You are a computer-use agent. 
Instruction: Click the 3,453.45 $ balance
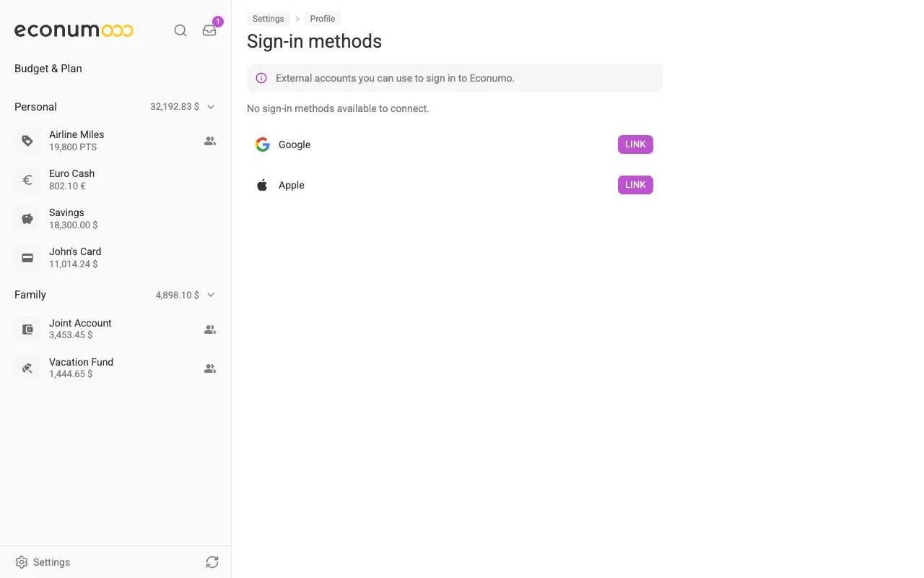coord(71,335)
